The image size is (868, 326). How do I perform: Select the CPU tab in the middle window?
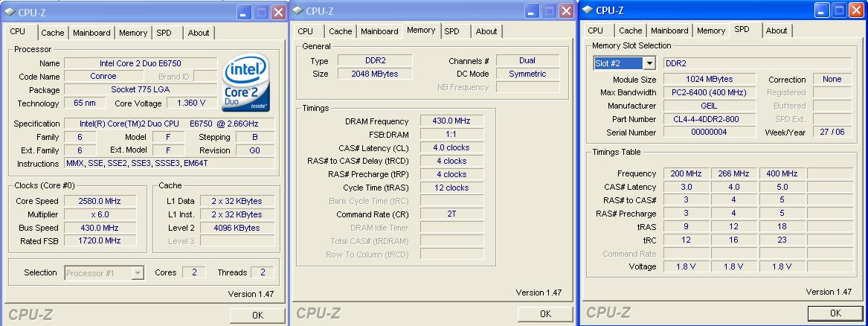click(306, 31)
